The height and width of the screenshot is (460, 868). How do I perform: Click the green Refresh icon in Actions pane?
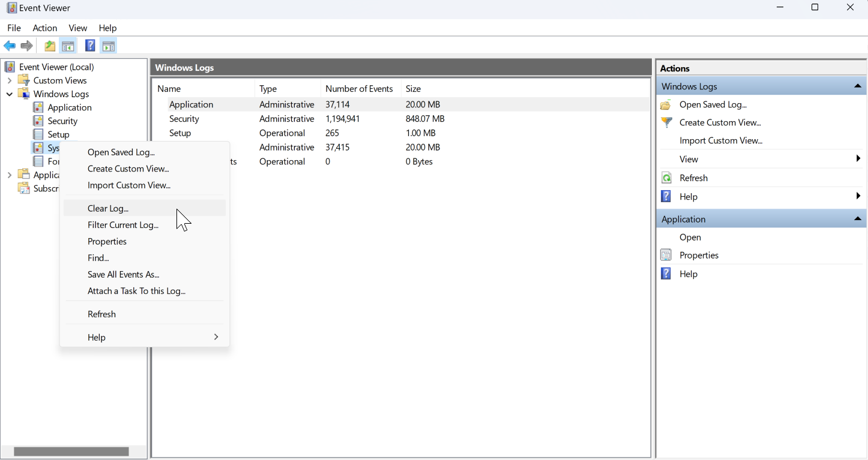(x=666, y=178)
